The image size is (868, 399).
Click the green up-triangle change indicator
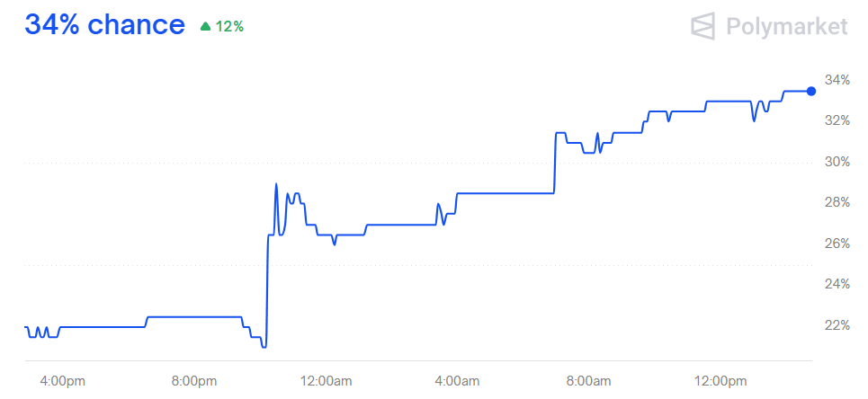pos(205,27)
